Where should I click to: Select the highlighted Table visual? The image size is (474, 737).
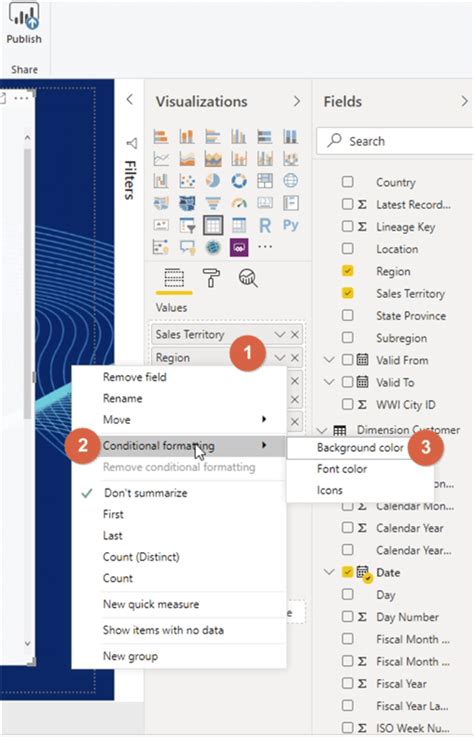[213, 226]
